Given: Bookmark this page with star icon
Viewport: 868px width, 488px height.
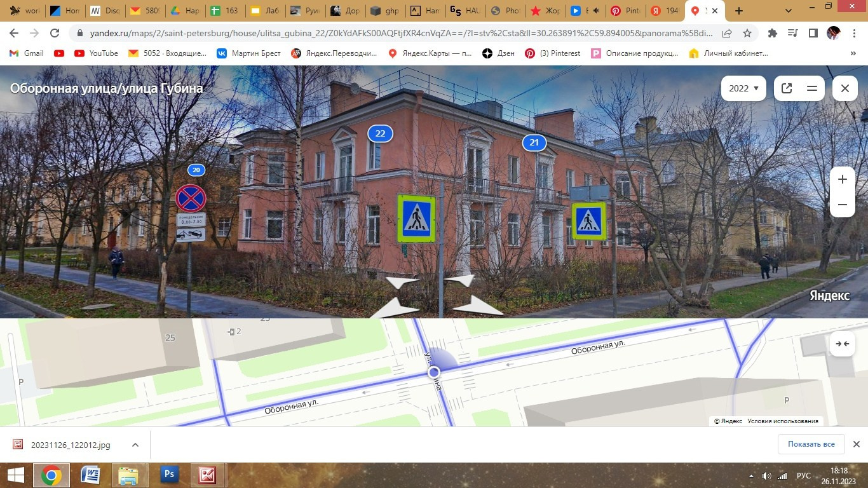Looking at the screenshot, I should pyautogui.click(x=747, y=33).
